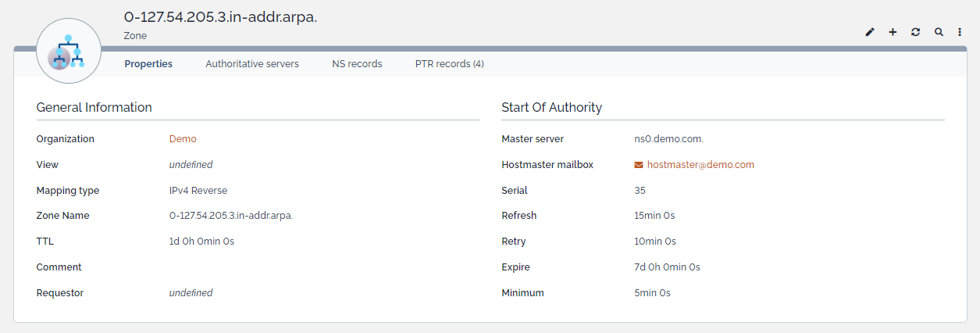
Task: Click the Serial value 35
Action: [640, 191]
